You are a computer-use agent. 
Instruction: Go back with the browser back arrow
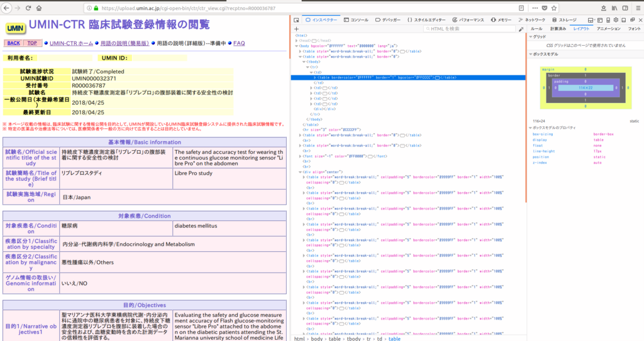pyautogui.click(x=6, y=8)
